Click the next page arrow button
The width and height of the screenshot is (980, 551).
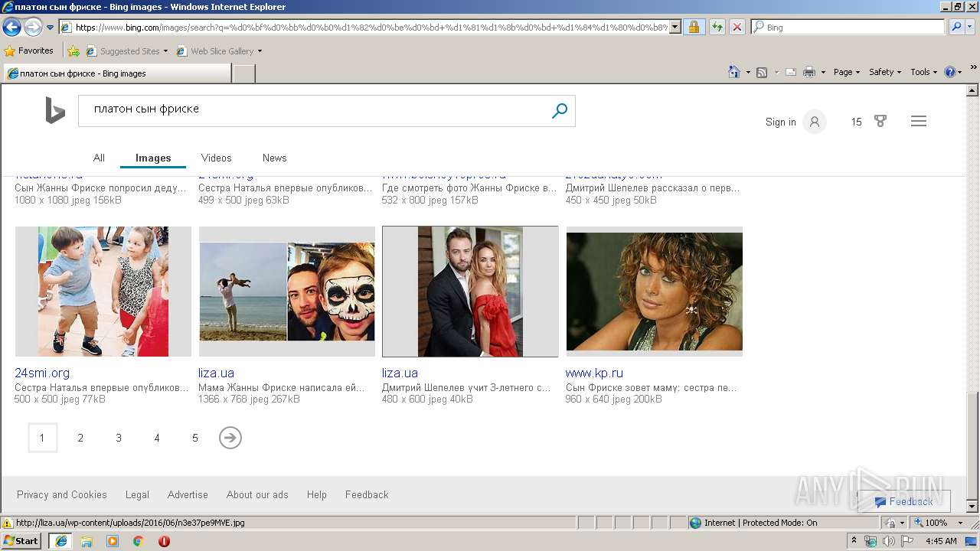[x=230, y=438]
